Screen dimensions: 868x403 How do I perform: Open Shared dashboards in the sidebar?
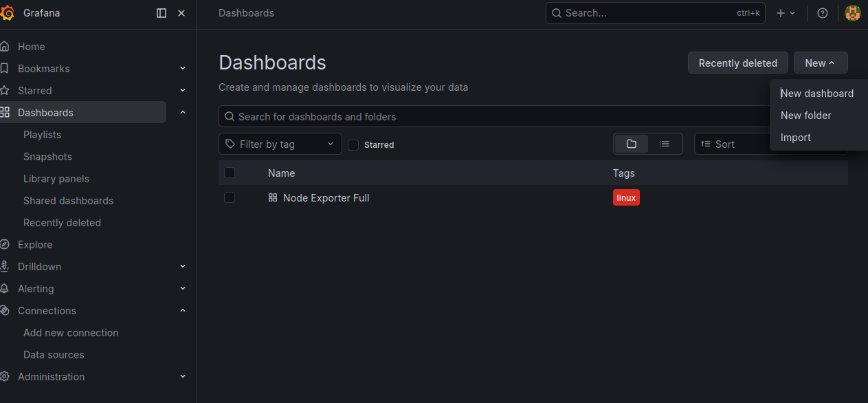coord(68,201)
